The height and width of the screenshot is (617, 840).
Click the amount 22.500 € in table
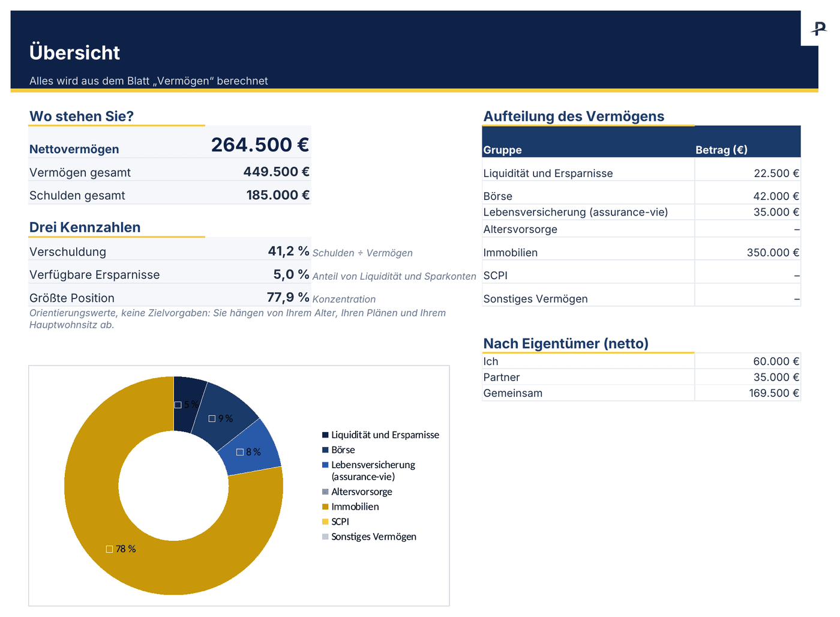click(776, 173)
